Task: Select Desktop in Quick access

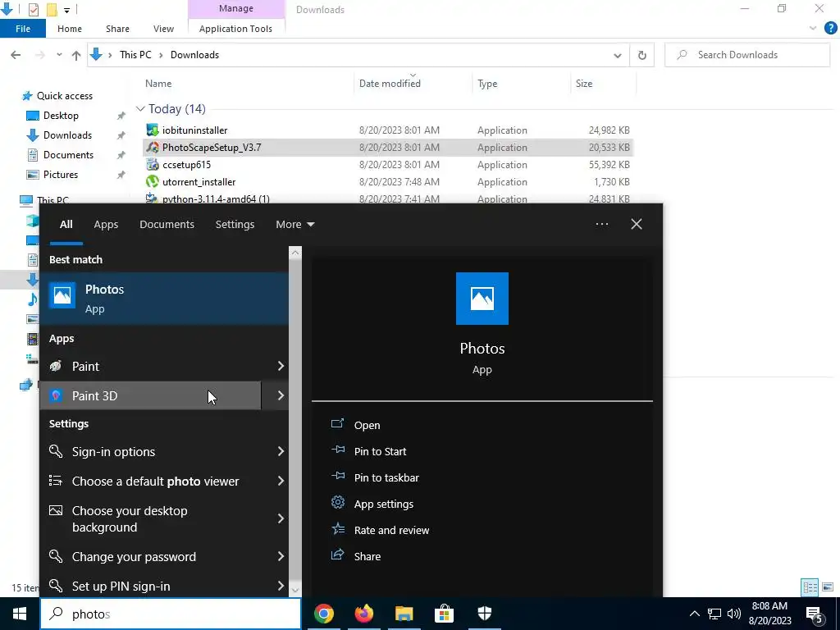Action: click(x=61, y=116)
